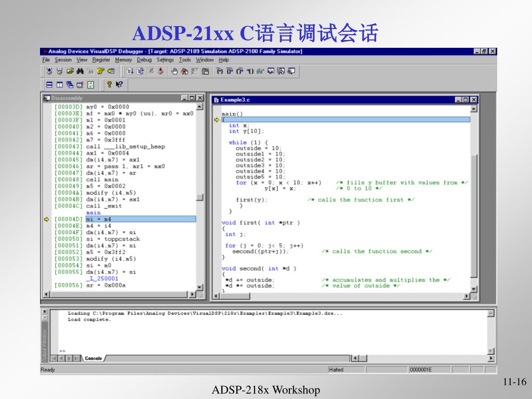Select the Console tab in the output window
The height and width of the screenshot is (399, 532).
94,358
